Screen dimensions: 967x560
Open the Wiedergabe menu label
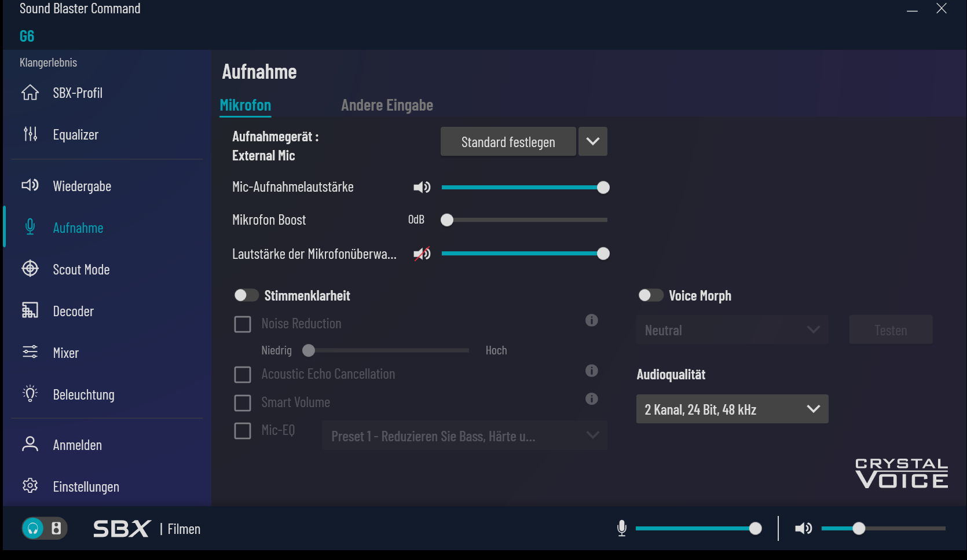[x=82, y=186]
